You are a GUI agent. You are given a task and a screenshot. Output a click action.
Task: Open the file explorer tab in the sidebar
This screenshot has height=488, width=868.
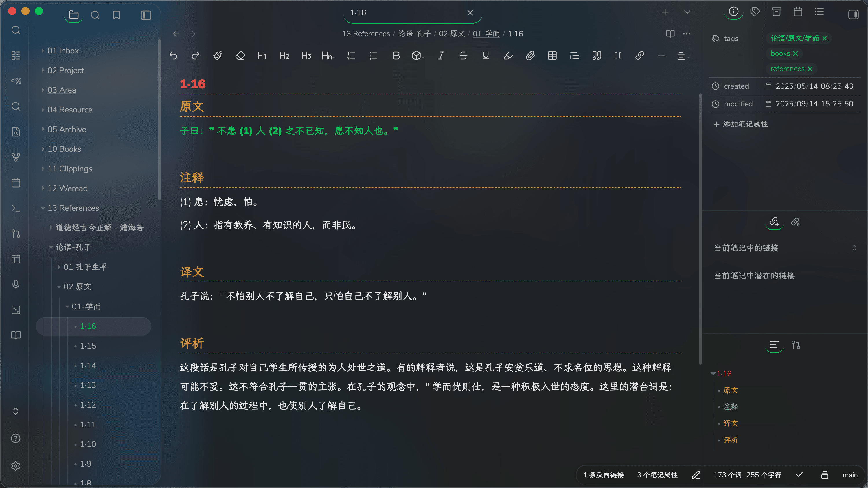[73, 15]
